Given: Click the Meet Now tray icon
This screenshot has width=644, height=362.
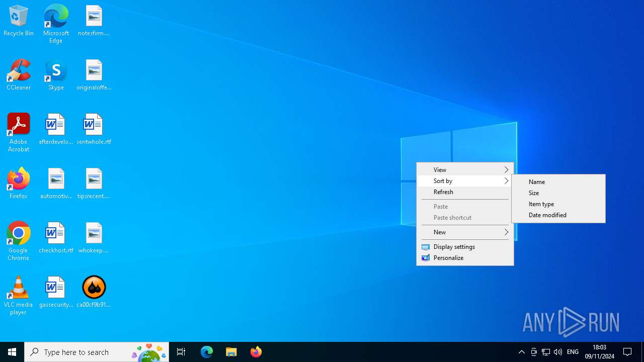Looking at the screenshot, I should (x=534, y=352).
